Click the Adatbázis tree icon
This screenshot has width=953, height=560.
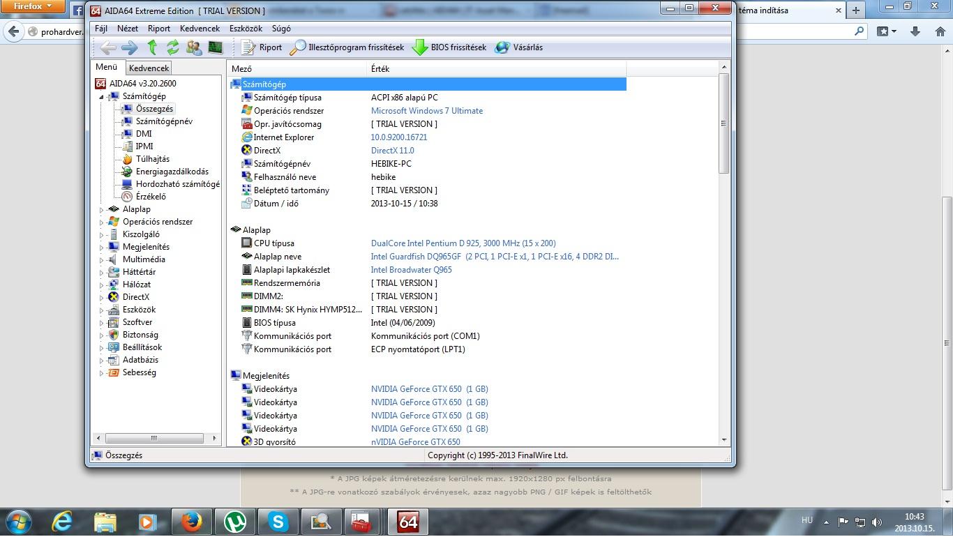click(x=114, y=360)
